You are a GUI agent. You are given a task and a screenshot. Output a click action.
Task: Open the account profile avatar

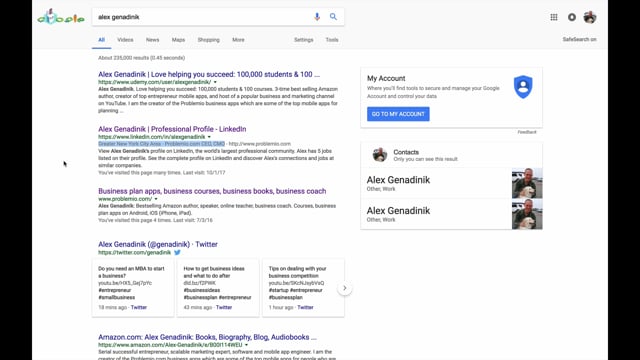[590, 17]
